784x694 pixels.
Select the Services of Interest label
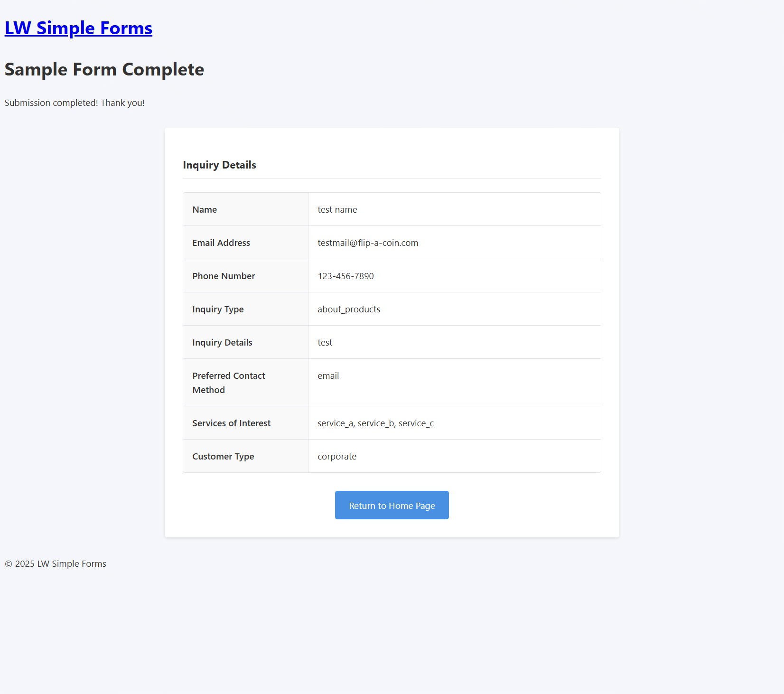tap(231, 423)
